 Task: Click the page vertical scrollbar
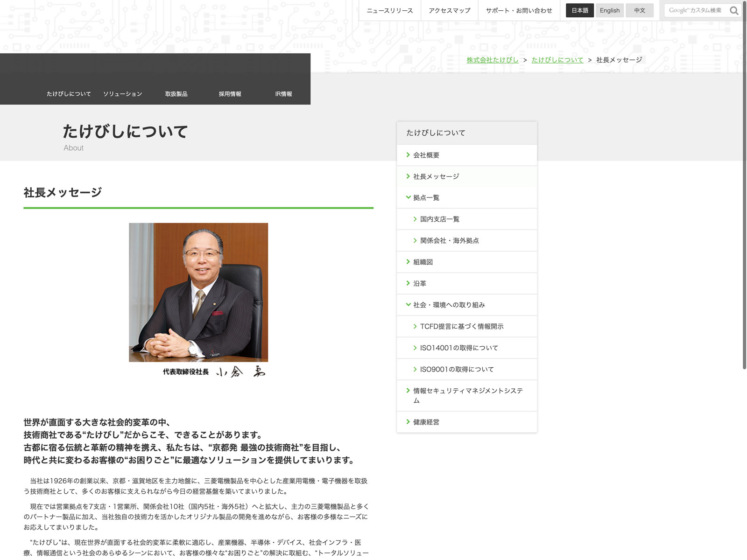[x=744, y=187]
